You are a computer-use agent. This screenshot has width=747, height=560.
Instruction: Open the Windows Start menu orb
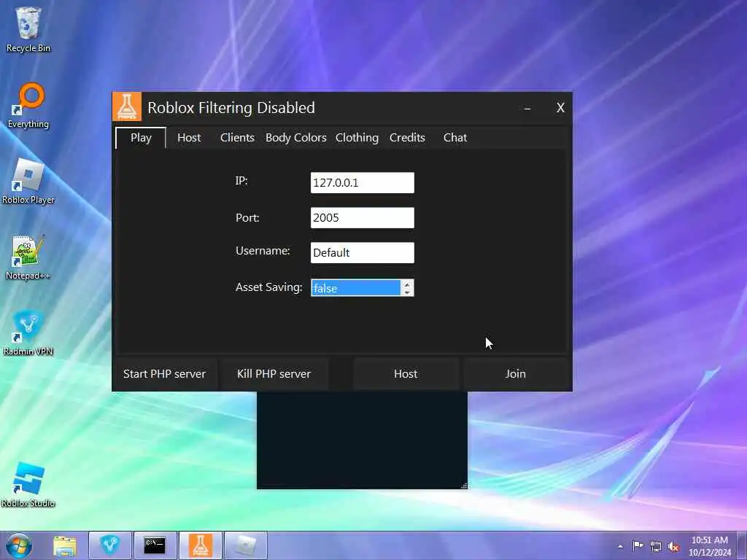(18, 545)
